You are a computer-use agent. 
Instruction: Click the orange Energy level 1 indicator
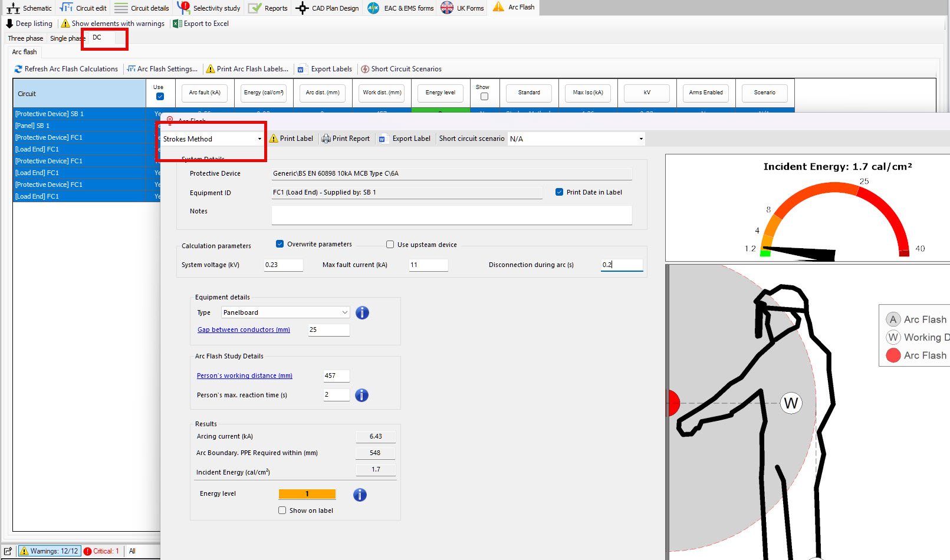click(307, 494)
